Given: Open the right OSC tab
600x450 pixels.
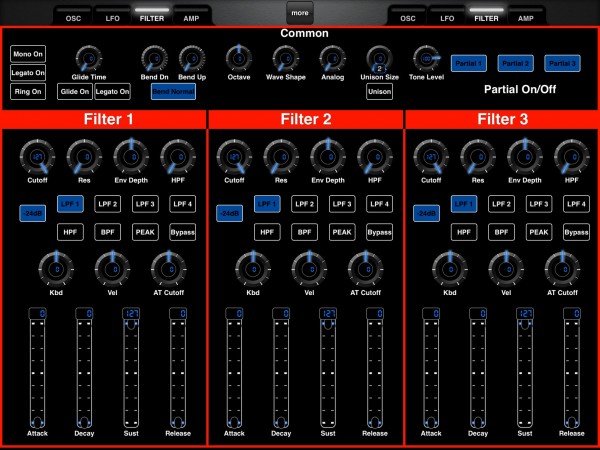Looking at the screenshot, I should [408, 16].
